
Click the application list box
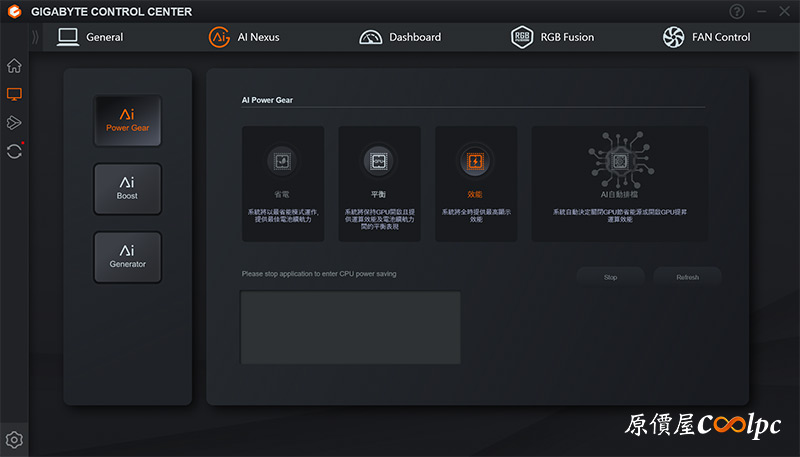(x=351, y=327)
